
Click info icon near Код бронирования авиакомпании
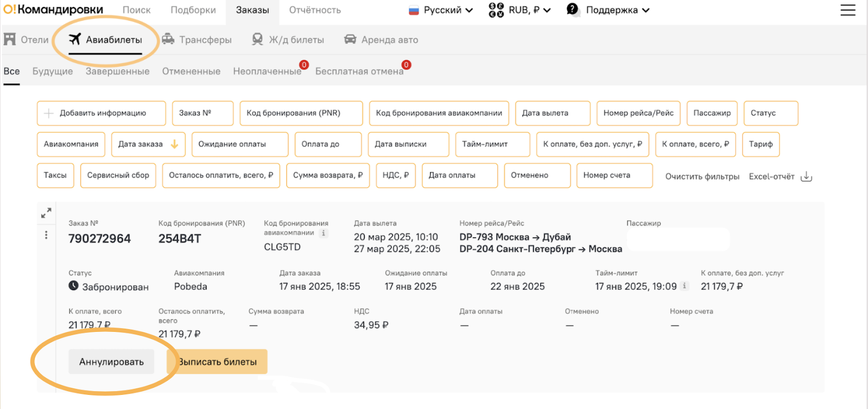coord(323,233)
